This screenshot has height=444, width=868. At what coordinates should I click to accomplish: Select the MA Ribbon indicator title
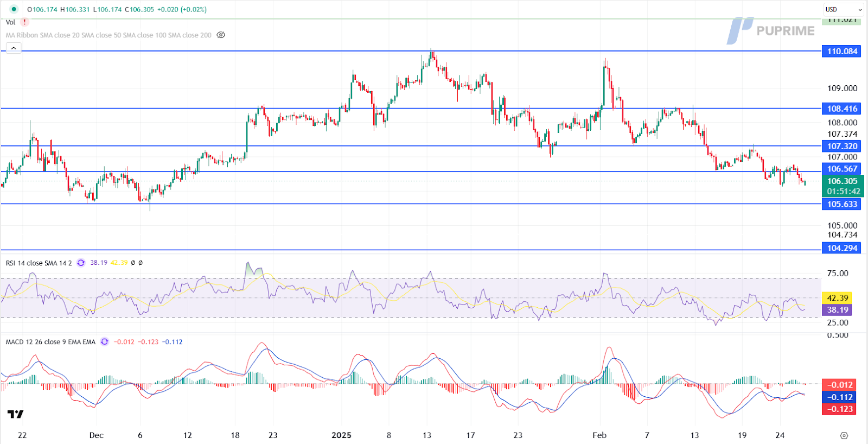pyautogui.click(x=108, y=35)
